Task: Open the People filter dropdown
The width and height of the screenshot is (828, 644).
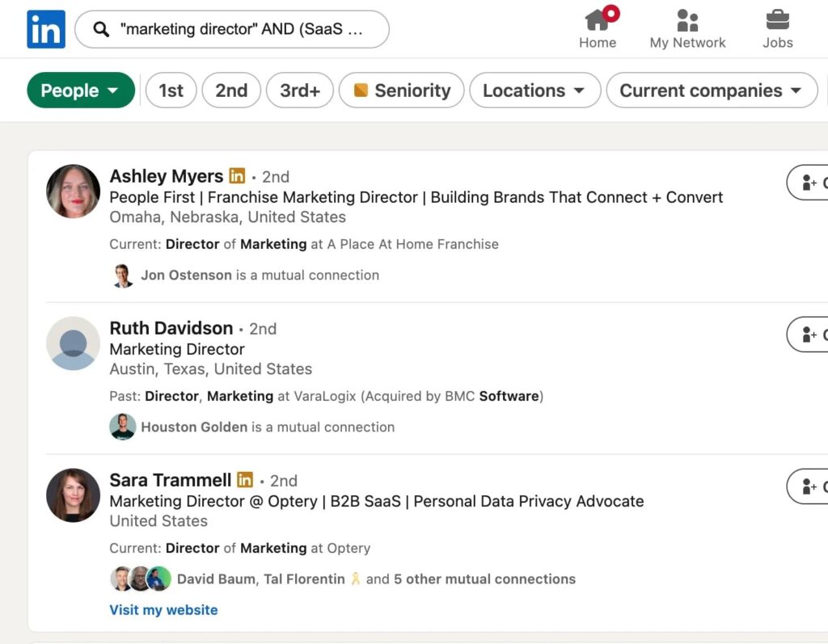Action: coord(80,90)
